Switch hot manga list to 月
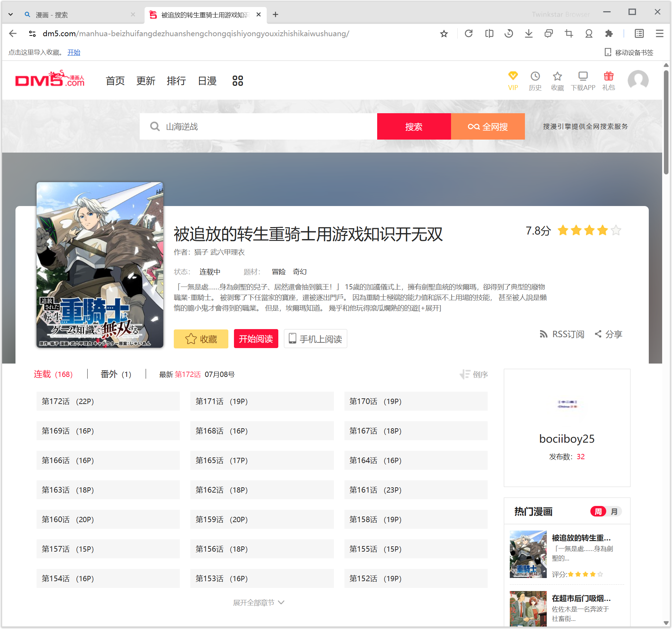Screen dimensions: 672x629 614,512
